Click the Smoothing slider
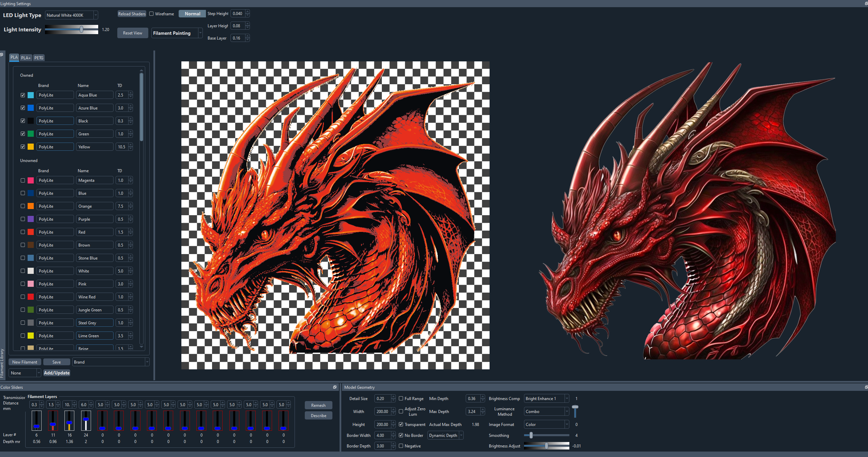Viewport: 868px width, 457px height. coord(547,435)
